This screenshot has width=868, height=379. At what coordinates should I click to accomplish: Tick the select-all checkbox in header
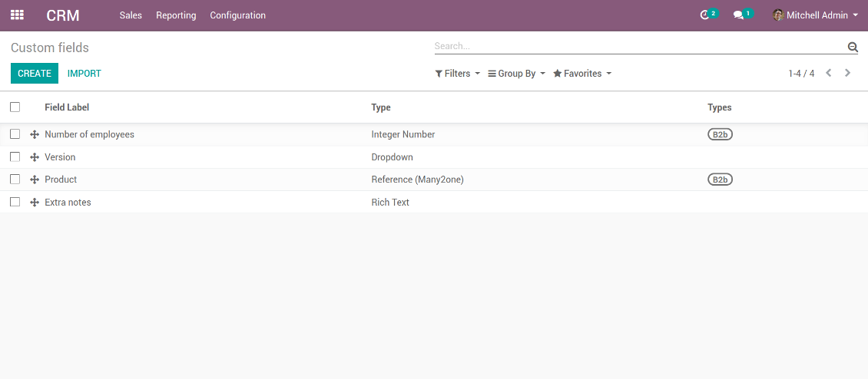[x=15, y=107]
